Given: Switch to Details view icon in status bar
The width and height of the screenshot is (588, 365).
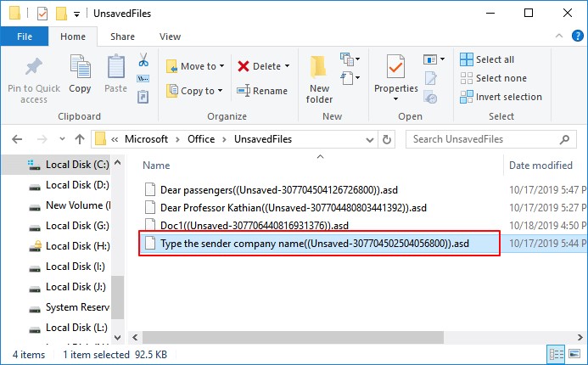Looking at the screenshot, I should point(556,354).
